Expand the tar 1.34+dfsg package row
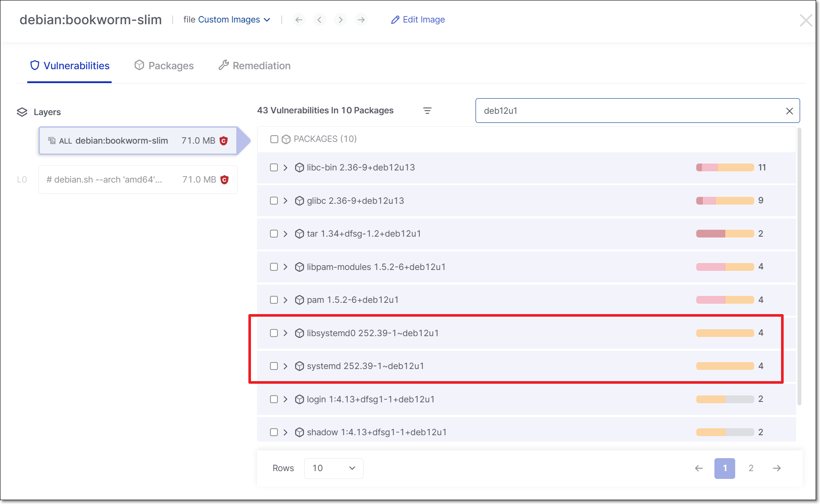The height and width of the screenshot is (504, 820). pyautogui.click(x=285, y=234)
